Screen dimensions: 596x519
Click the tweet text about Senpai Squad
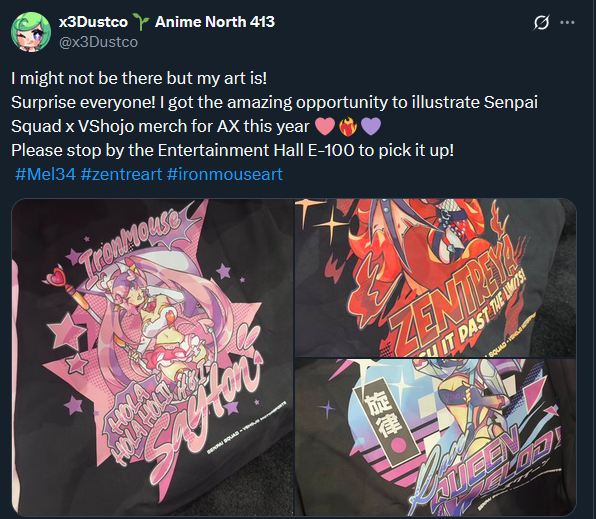[x=274, y=114]
